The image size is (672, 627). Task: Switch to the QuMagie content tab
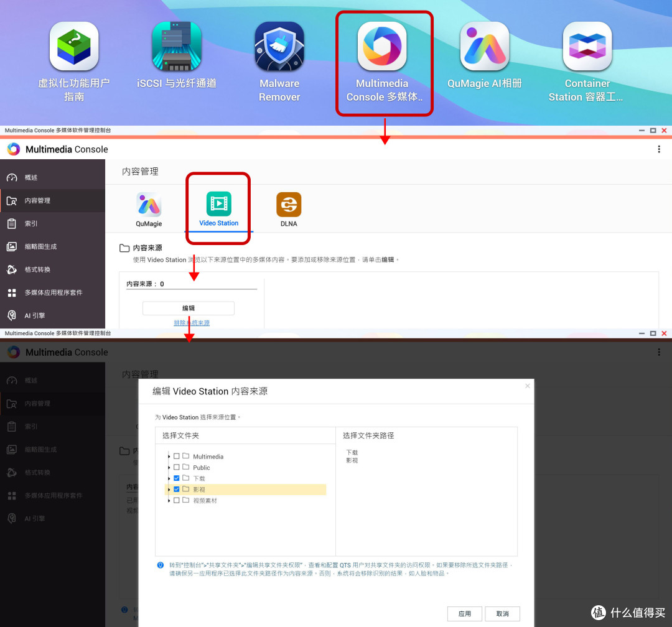(x=149, y=210)
